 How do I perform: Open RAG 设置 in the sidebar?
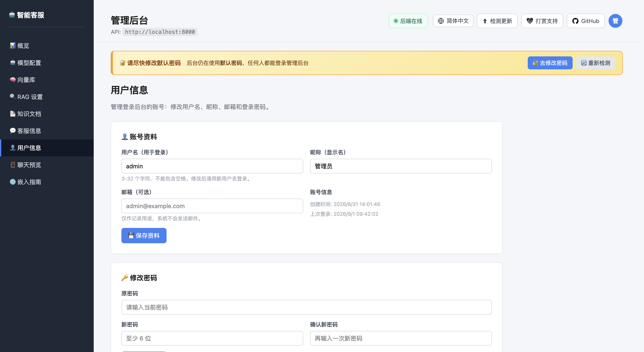click(47, 97)
